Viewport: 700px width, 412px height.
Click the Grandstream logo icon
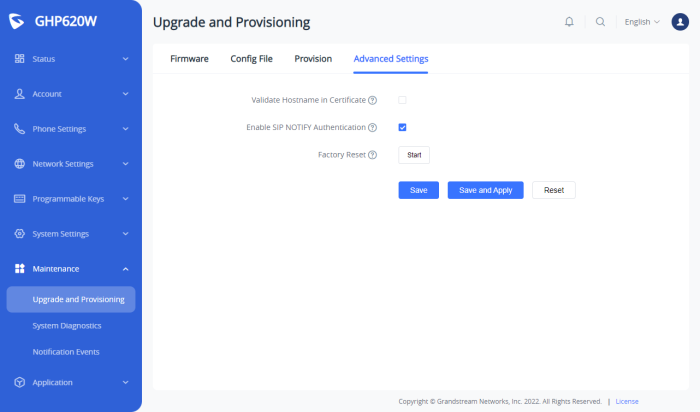20,22
